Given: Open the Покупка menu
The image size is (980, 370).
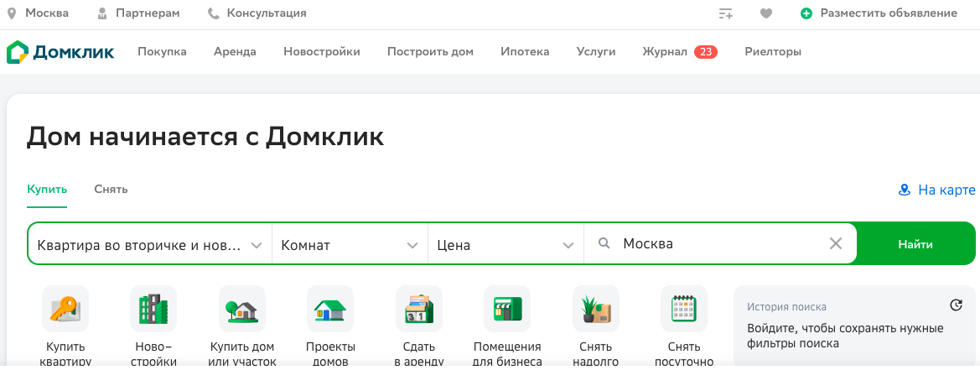Looking at the screenshot, I should pos(162,52).
